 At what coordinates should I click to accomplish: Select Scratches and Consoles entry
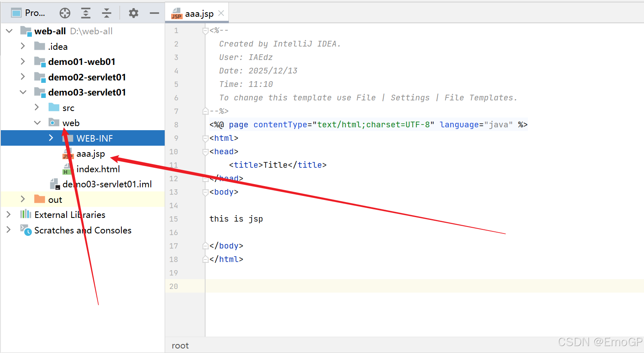coord(83,230)
